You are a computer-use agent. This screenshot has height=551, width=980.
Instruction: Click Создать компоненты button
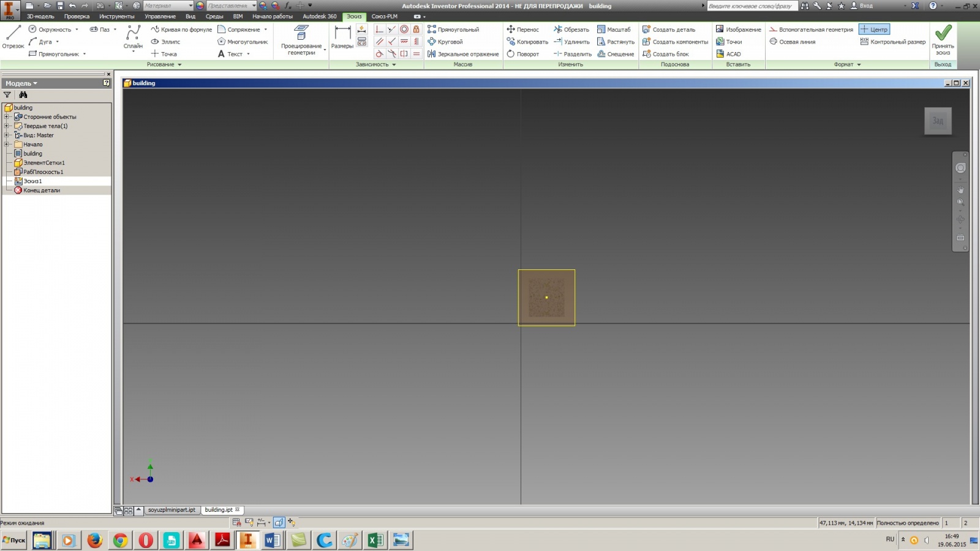[x=675, y=42]
